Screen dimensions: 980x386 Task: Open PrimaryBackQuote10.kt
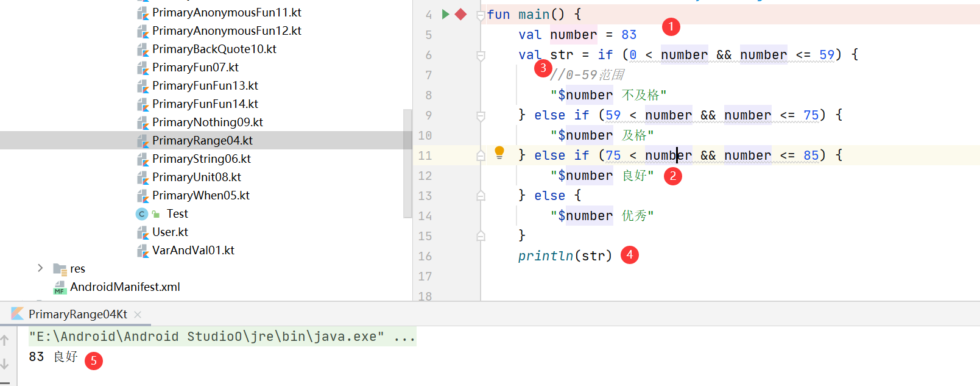pyautogui.click(x=214, y=49)
